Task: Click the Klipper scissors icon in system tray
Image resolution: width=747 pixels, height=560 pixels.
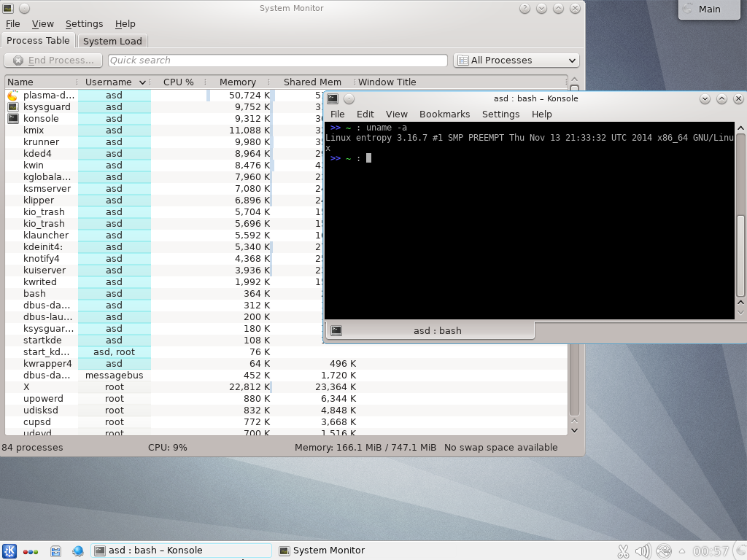Action: (623, 551)
